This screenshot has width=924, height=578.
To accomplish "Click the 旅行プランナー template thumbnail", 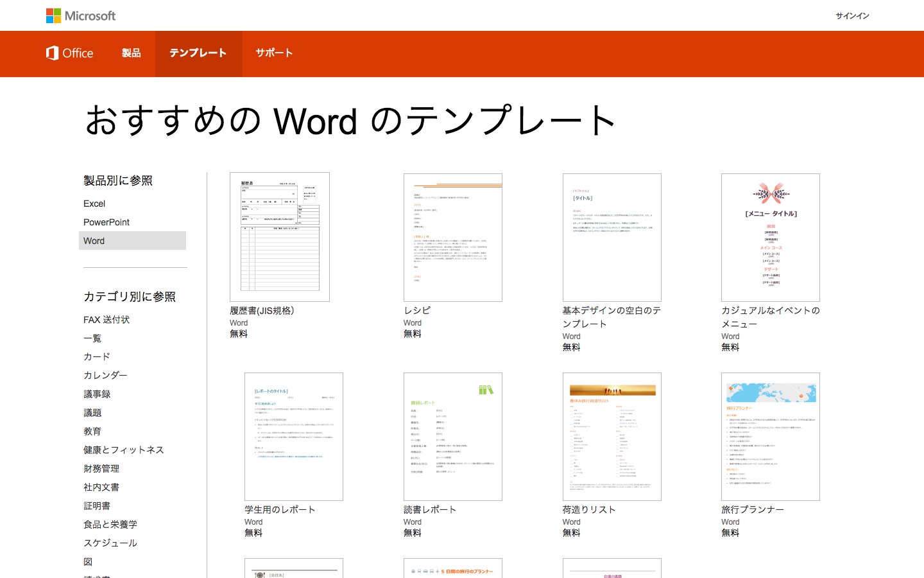I will click(x=771, y=437).
